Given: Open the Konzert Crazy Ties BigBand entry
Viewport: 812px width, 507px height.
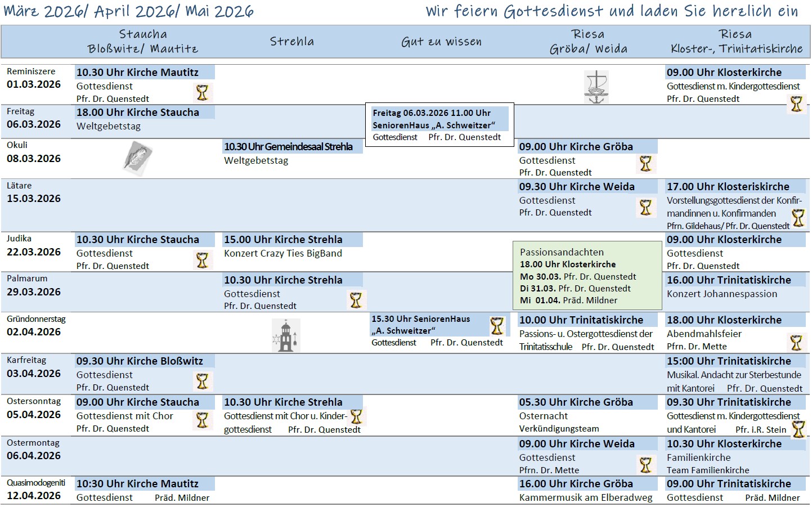Looking at the screenshot, I should pos(282,253).
